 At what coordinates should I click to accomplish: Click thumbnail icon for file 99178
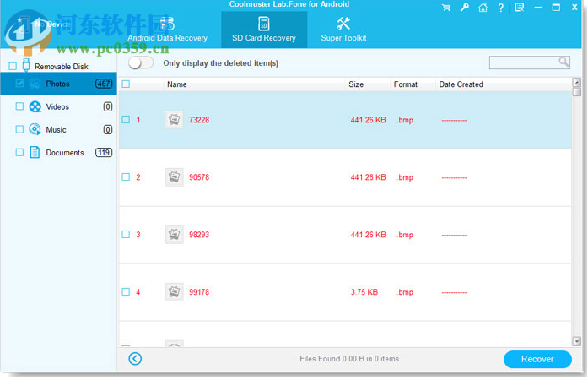tap(174, 292)
